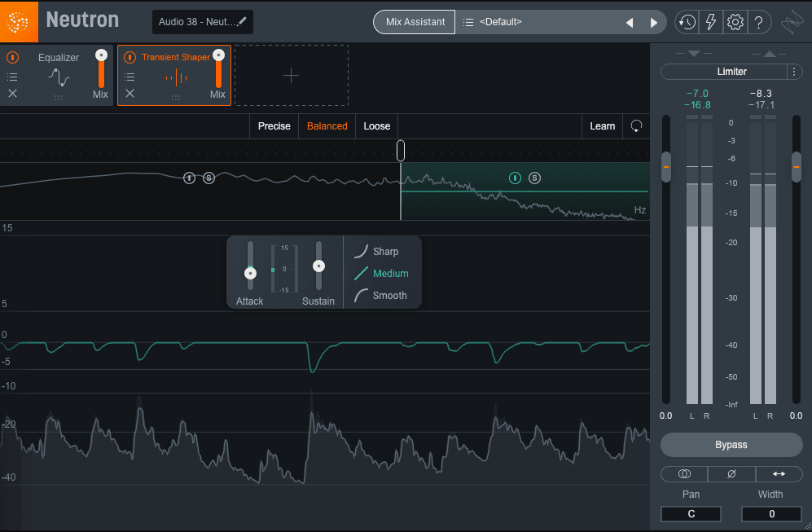Toggle the low band bypass power icon
The width and height of the screenshot is (812, 532).
(189, 178)
